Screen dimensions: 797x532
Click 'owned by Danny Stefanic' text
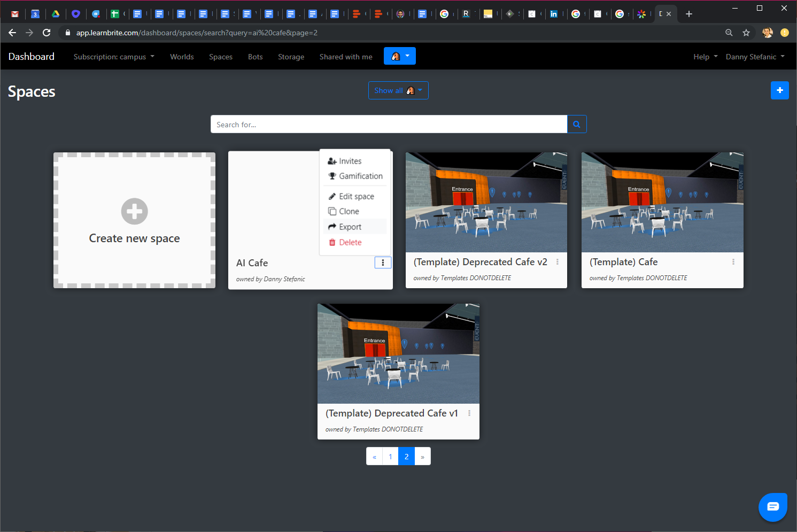270,279
